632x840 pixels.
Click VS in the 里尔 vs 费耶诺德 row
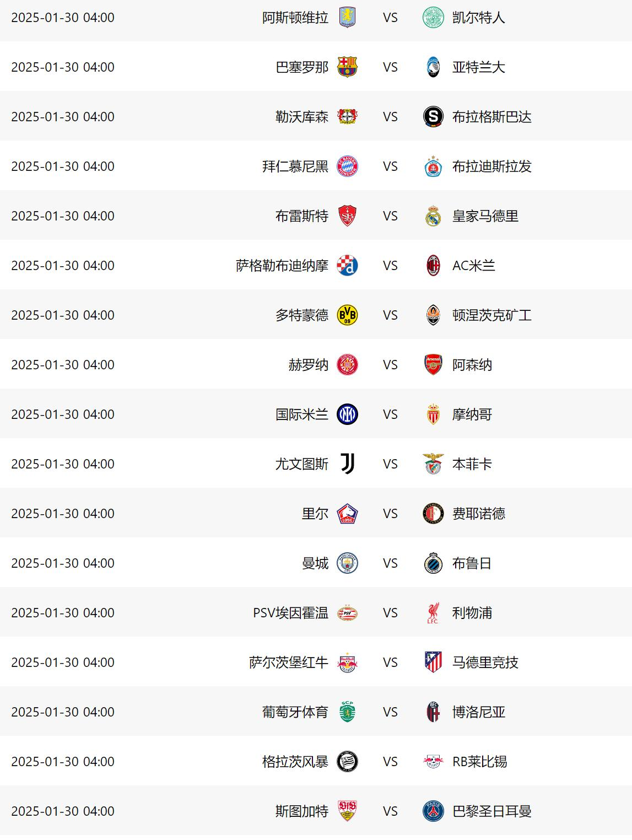point(390,514)
